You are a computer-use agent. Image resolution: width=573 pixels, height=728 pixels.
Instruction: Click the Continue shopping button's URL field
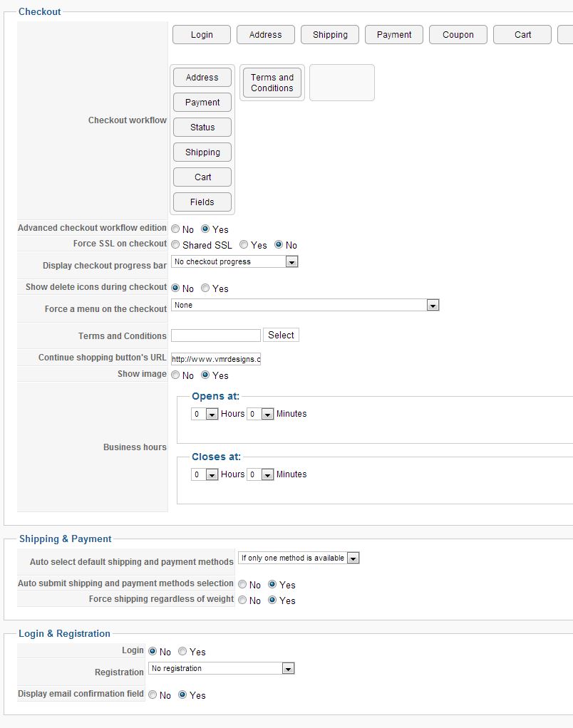tap(216, 360)
